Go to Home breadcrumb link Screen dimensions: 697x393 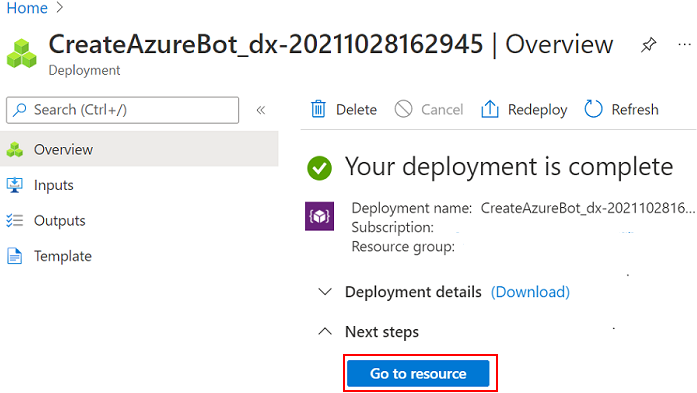tap(27, 8)
